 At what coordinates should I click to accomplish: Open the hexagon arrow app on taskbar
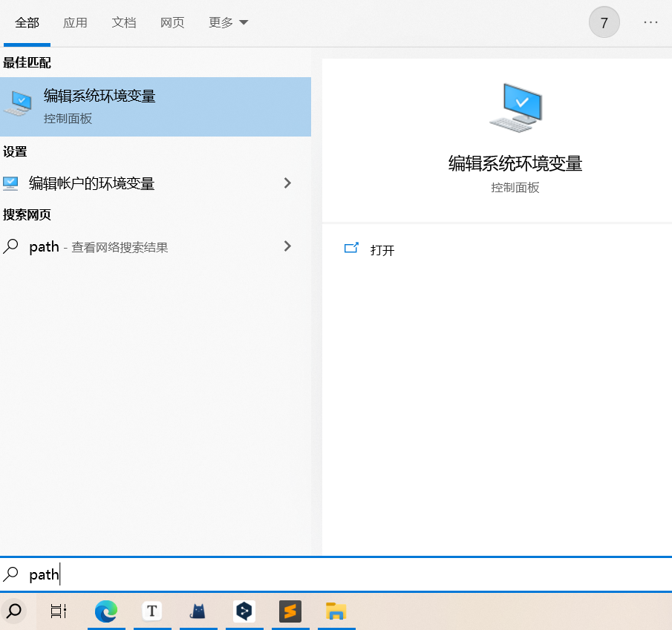[244, 611]
